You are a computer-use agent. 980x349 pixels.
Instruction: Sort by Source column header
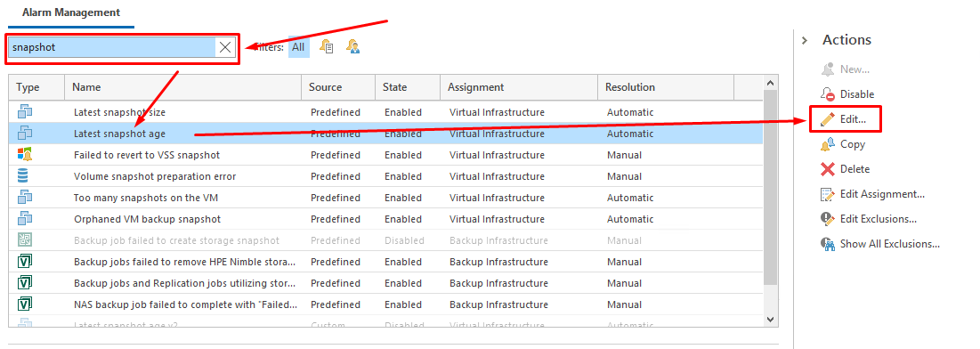[x=338, y=87]
